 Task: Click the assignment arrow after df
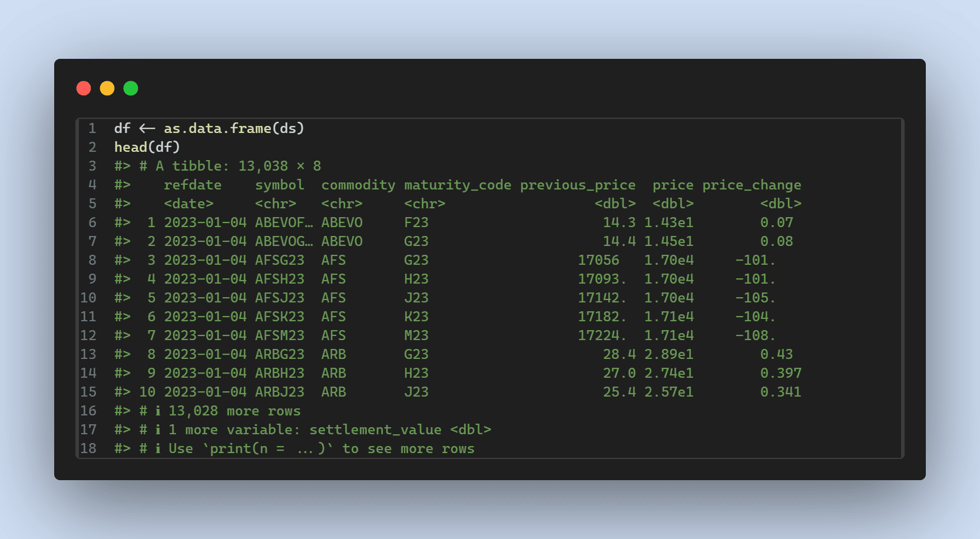pos(147,128)
